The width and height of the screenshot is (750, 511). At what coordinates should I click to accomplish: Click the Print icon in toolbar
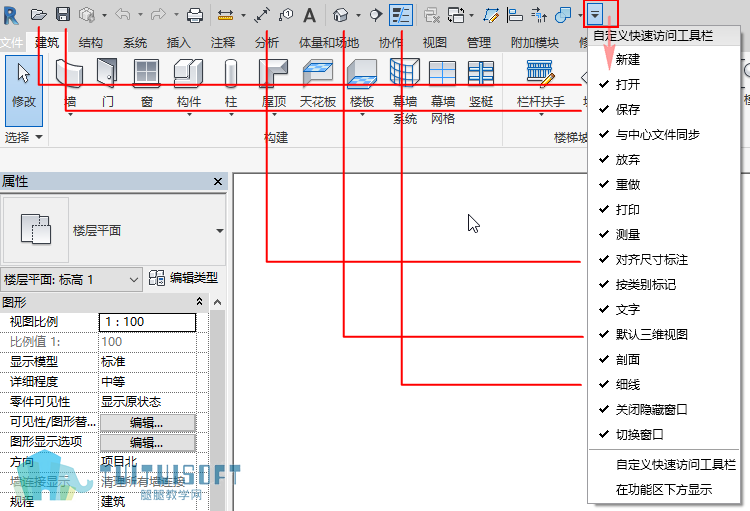coord(195,15)
